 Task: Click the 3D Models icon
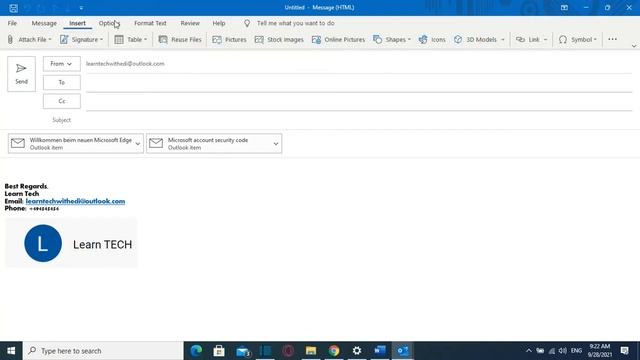click(458, 40)
